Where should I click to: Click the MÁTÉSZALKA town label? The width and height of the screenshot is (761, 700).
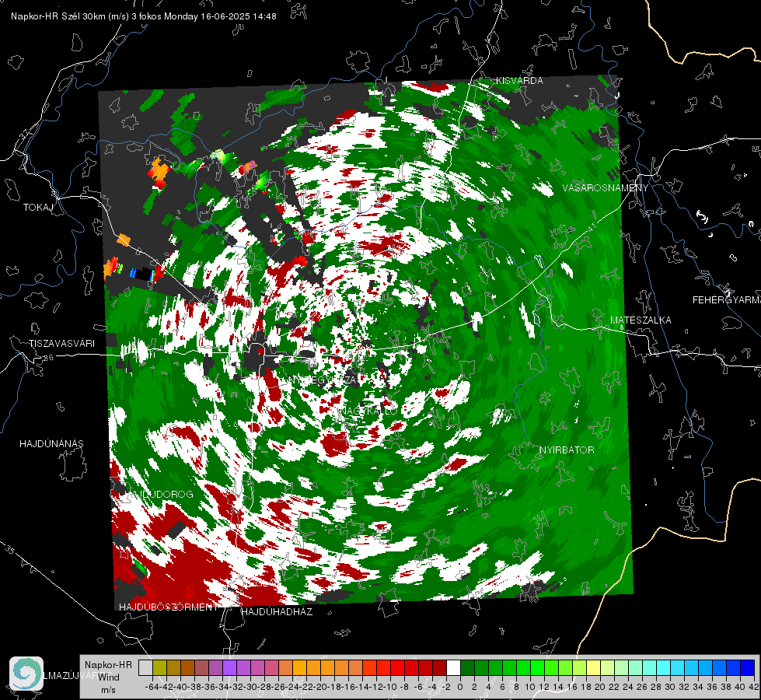641,320
